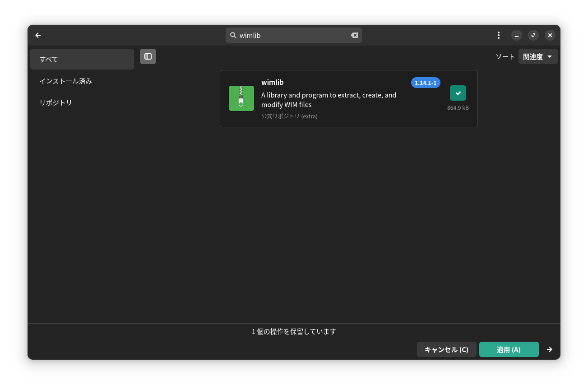Click the wimlib package zipper icon

[x=241, y=98]
